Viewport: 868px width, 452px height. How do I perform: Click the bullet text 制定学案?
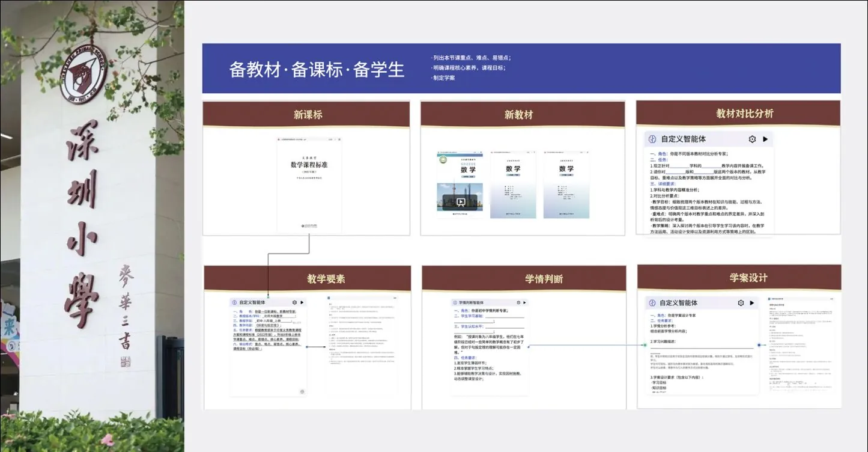pyautogui.click(x=444, y=78)
